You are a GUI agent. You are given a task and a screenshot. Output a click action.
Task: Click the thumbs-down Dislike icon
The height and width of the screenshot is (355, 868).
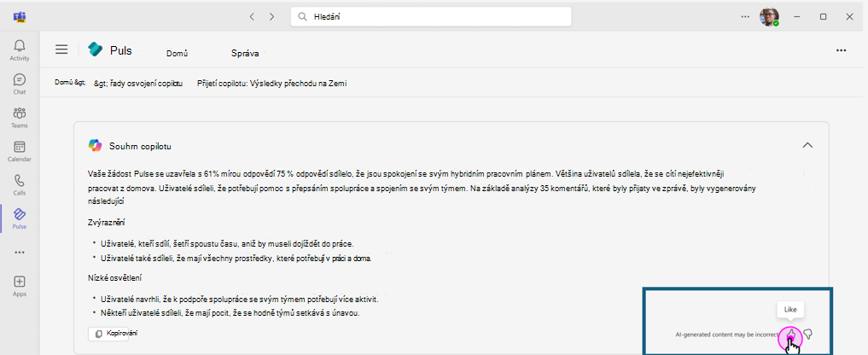pos(807,335)
